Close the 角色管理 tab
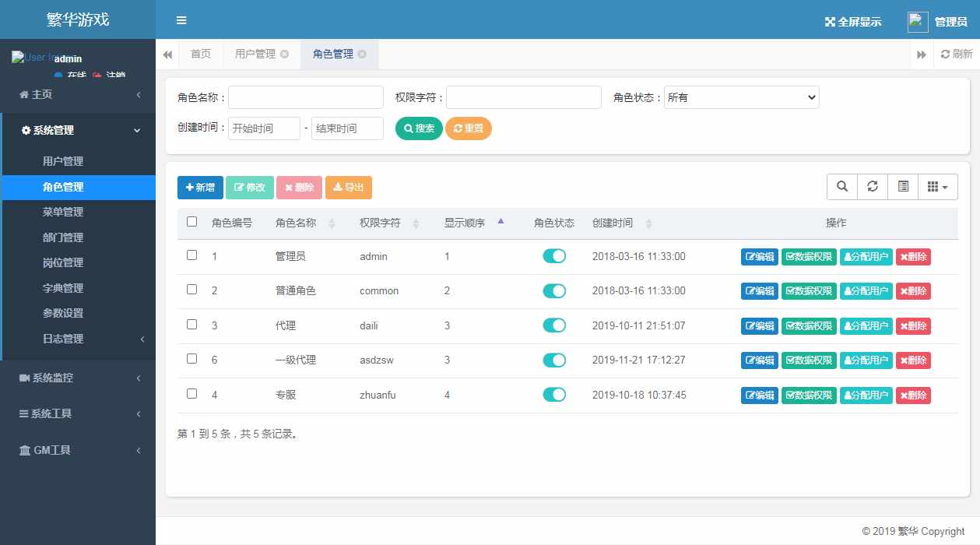Screen dimensions: 980x545 [362, 54]
